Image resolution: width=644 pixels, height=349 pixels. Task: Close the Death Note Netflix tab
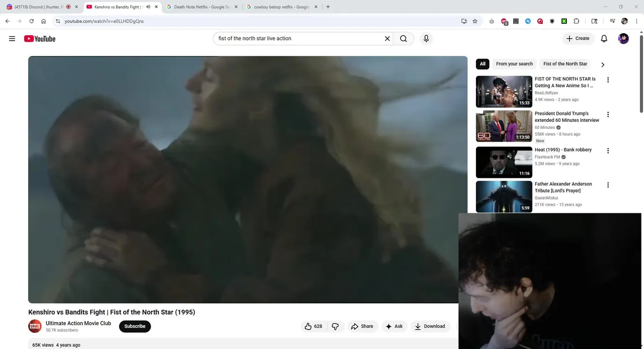236,7
